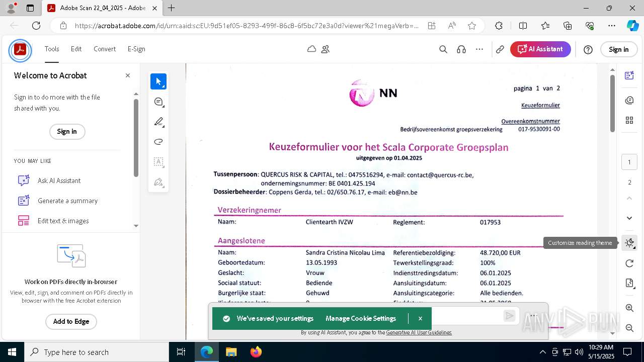Screen dimensions: 644x362
Task: Close the Adobe Scan browser tab
Action: [155, 8]
